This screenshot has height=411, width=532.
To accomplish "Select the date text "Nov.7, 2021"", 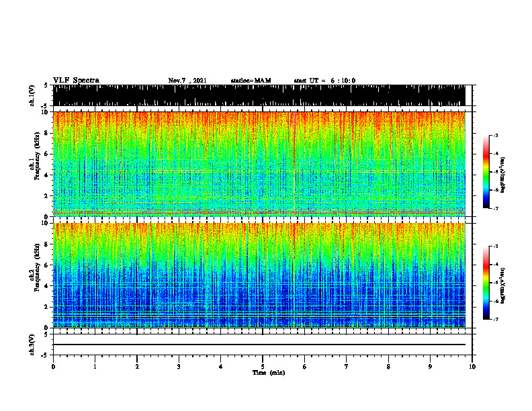I will point(187,81).
